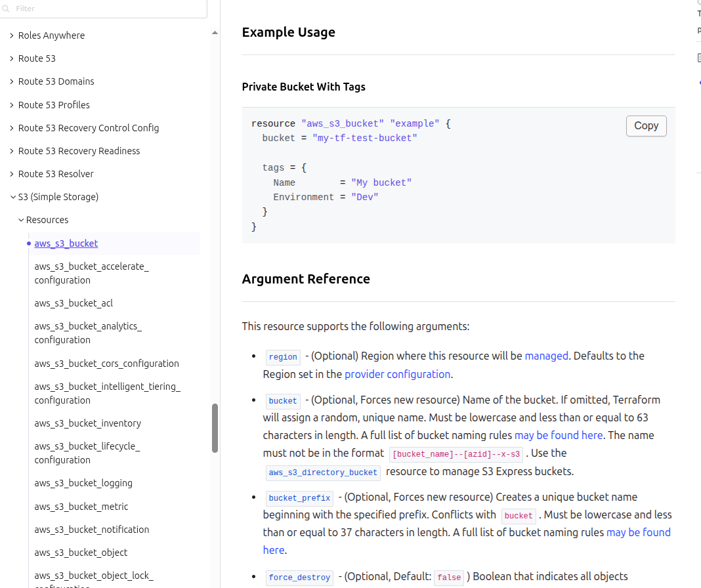The width and height of the screenshot is (701, 588).
Task: Click the Argument Reference heading
Action: pyautogui.click(x=306, y=279)
